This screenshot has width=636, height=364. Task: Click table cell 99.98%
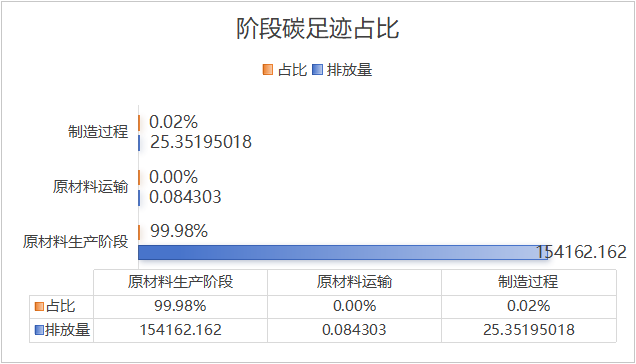point(180,306)
